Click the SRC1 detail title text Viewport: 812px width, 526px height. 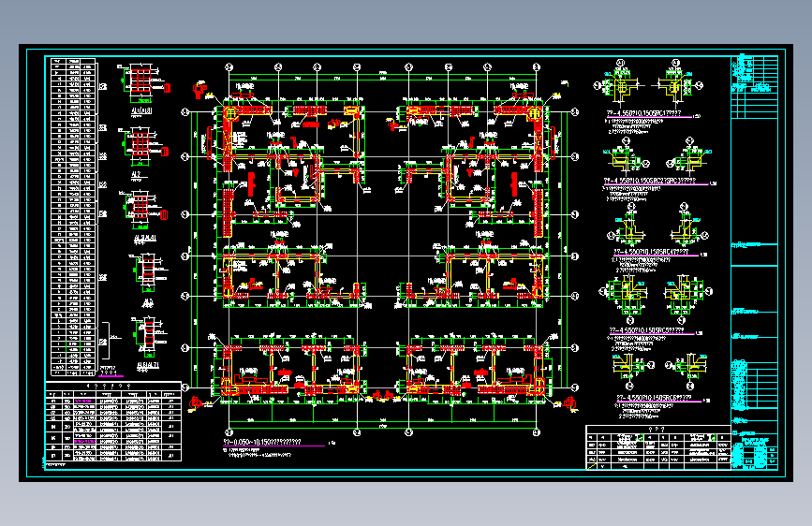click(643, 113)
